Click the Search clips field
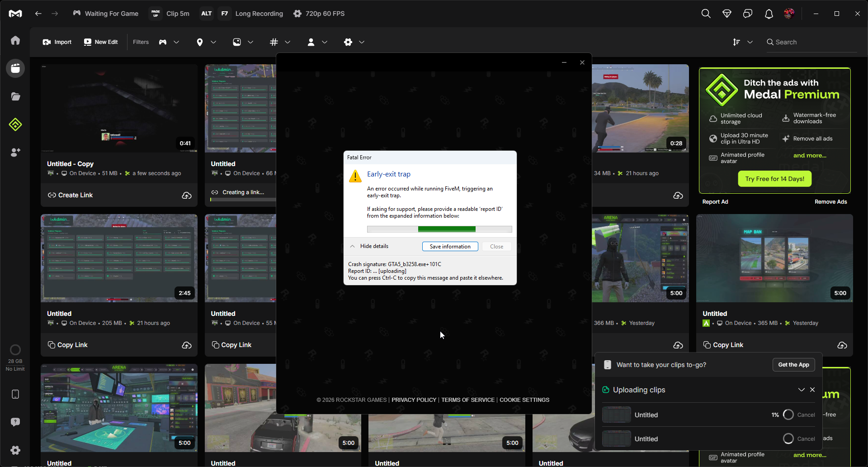Screen dimensions: 868x467 (811, 42)
